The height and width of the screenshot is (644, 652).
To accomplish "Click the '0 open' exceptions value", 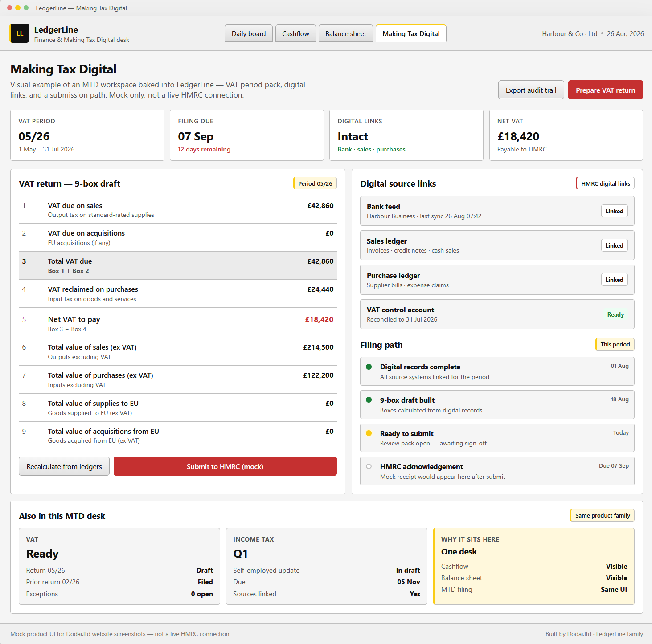I will pyautogui.click(x=202, y=594).
